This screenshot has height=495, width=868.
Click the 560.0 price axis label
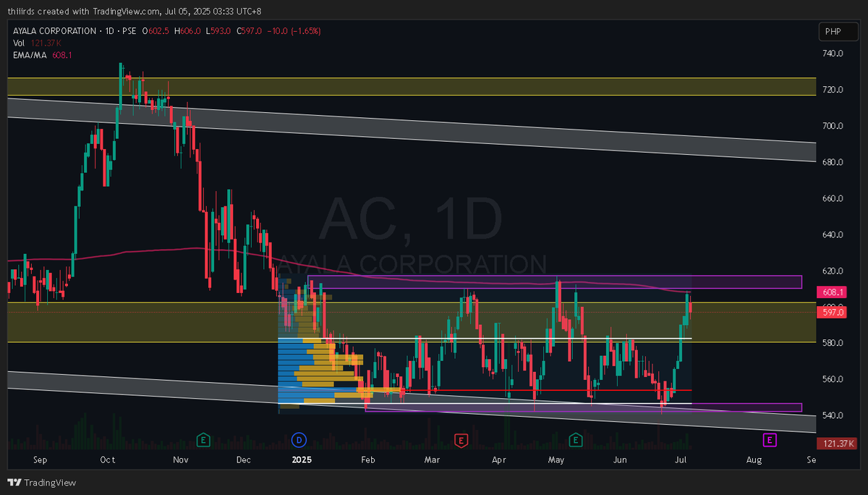(833, 379)
